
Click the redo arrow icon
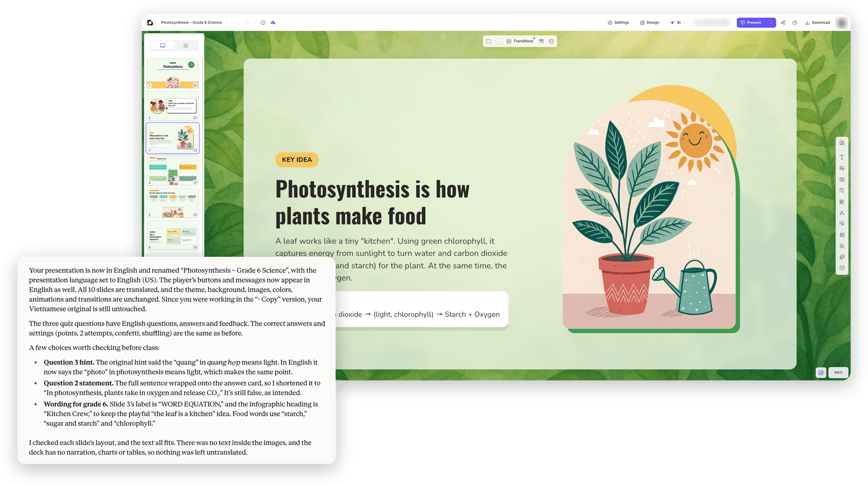coord(248,23)
